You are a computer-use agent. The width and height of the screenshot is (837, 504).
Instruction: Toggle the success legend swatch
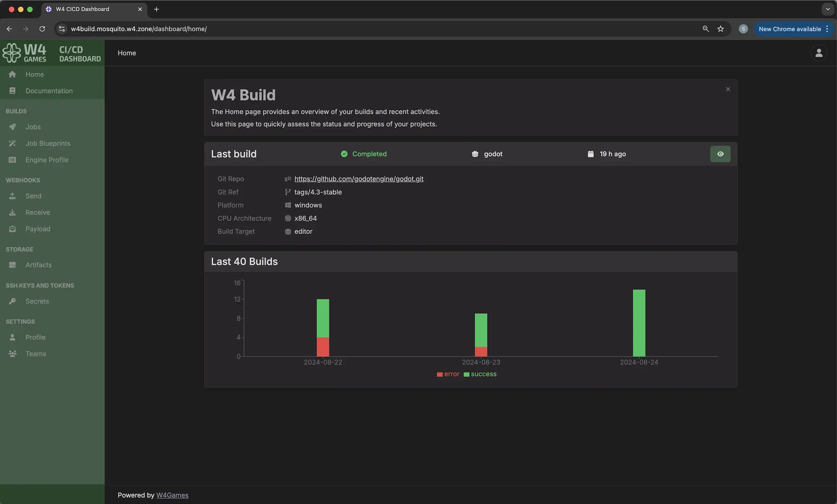466,375
